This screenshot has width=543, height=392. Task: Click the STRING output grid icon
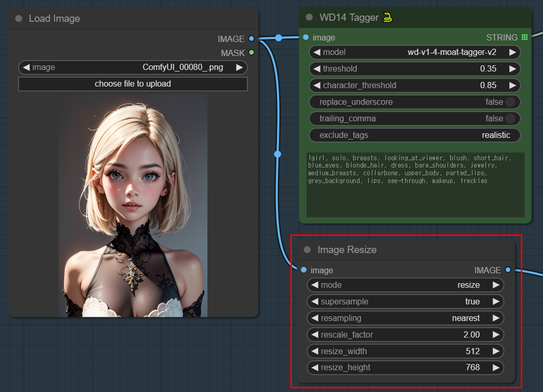tap(524, 37)
